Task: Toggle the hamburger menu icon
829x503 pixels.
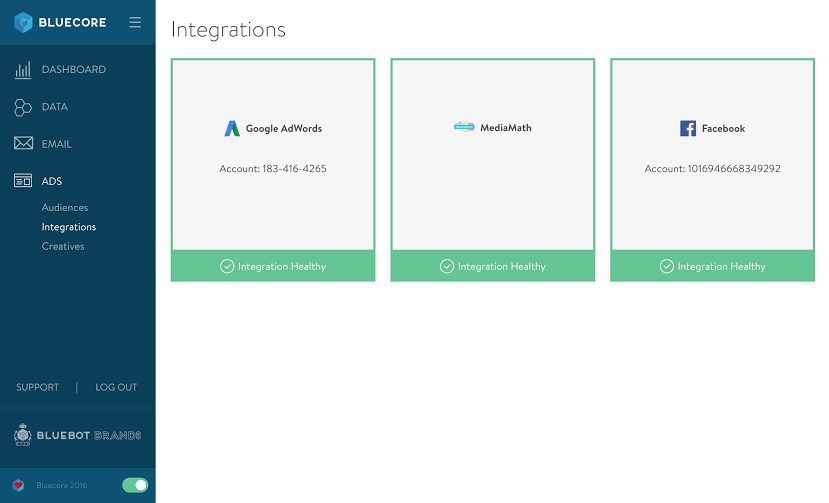Action: tap(135, 22)
